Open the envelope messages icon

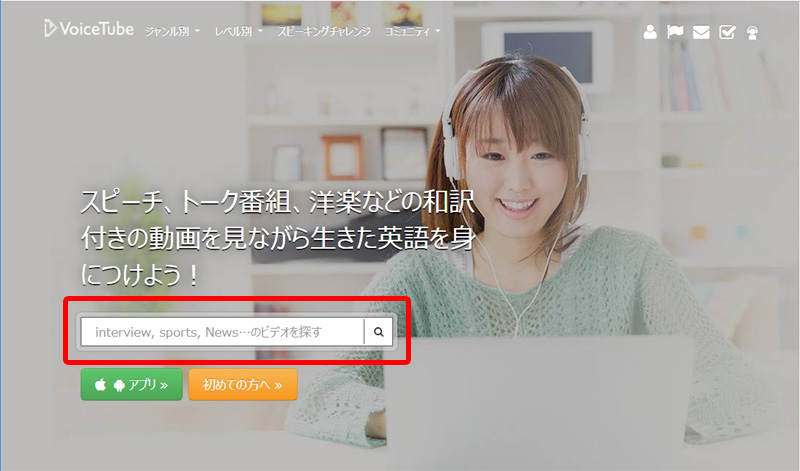pyautogui.click(x=701, y=31)
